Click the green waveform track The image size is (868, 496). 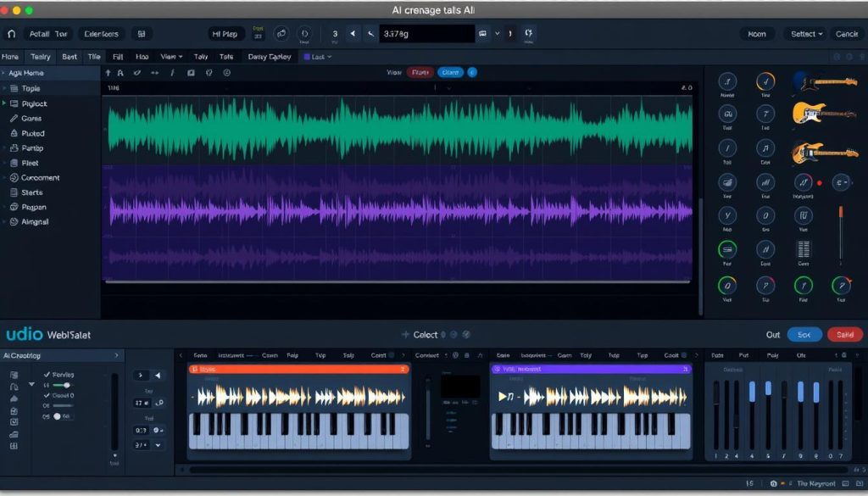pos(400,127)
